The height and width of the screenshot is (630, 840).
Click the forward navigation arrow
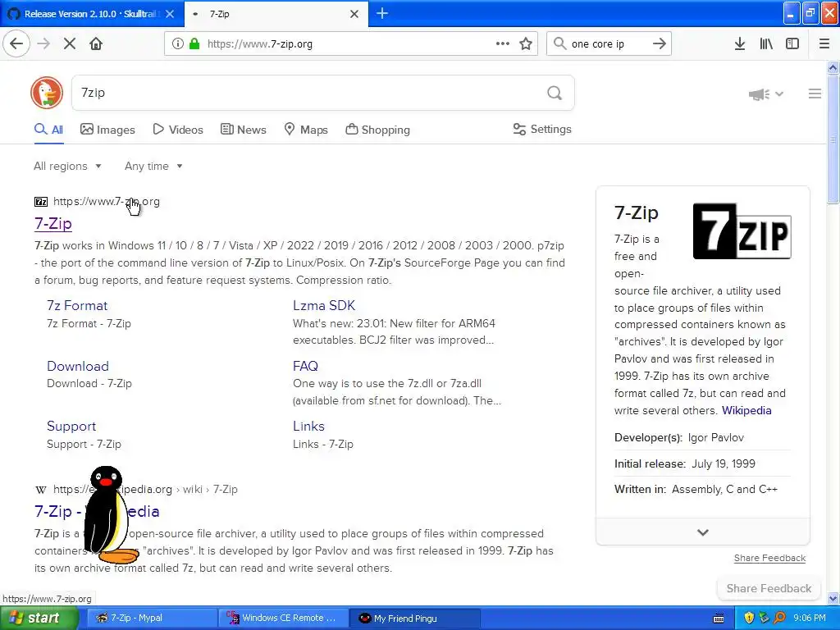[43, 43]
